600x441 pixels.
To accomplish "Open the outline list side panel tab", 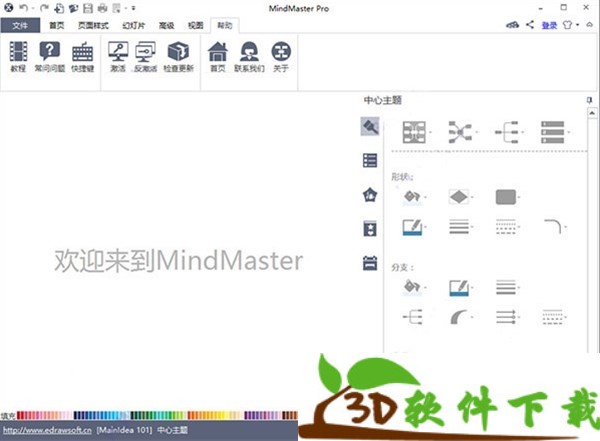I will [x=370, y=160].
